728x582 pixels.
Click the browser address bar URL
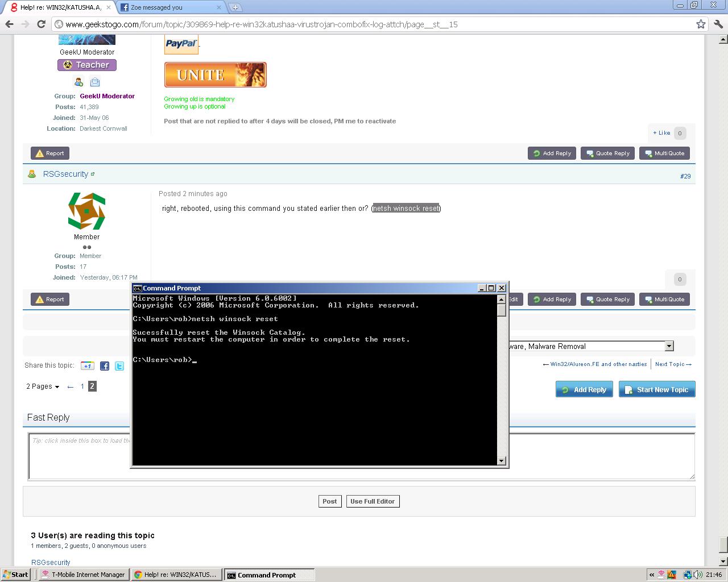(x=262, y=24)
